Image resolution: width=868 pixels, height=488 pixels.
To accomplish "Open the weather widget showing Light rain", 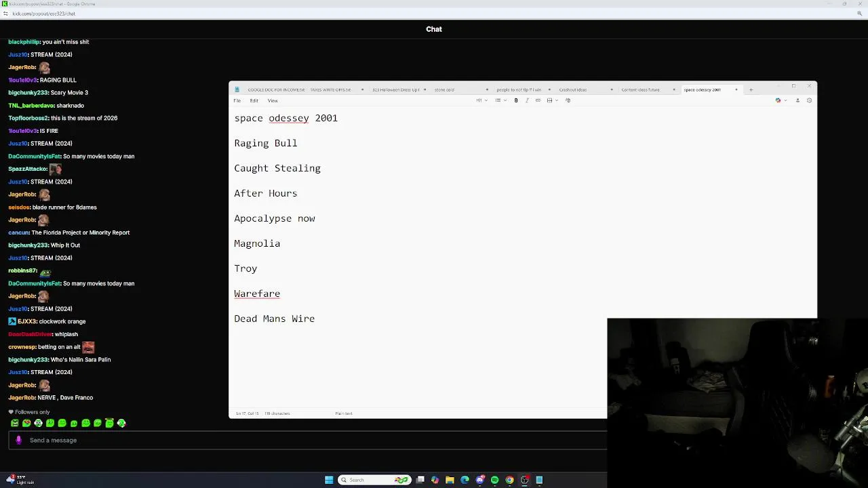I will coord(20,480).
